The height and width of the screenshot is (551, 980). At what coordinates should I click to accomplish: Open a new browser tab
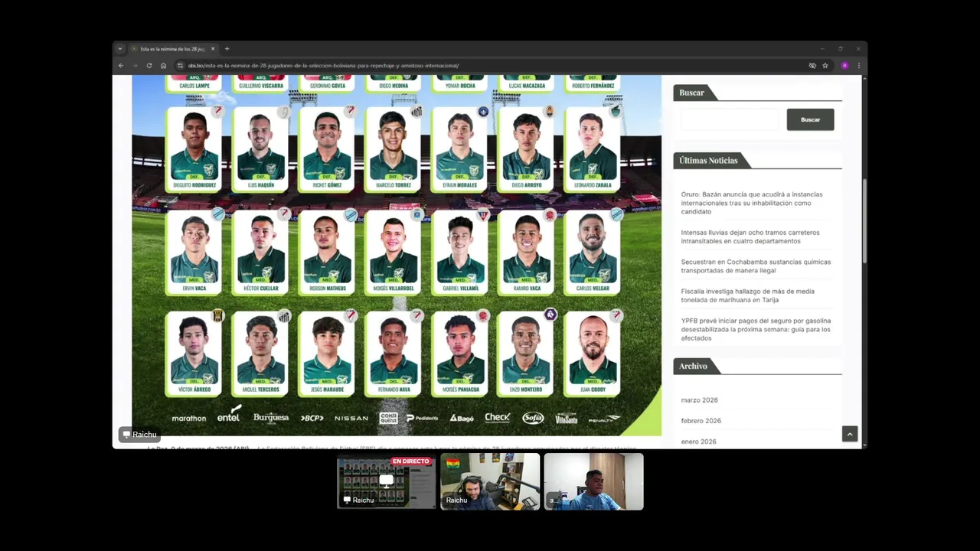(x=227, y=49)
